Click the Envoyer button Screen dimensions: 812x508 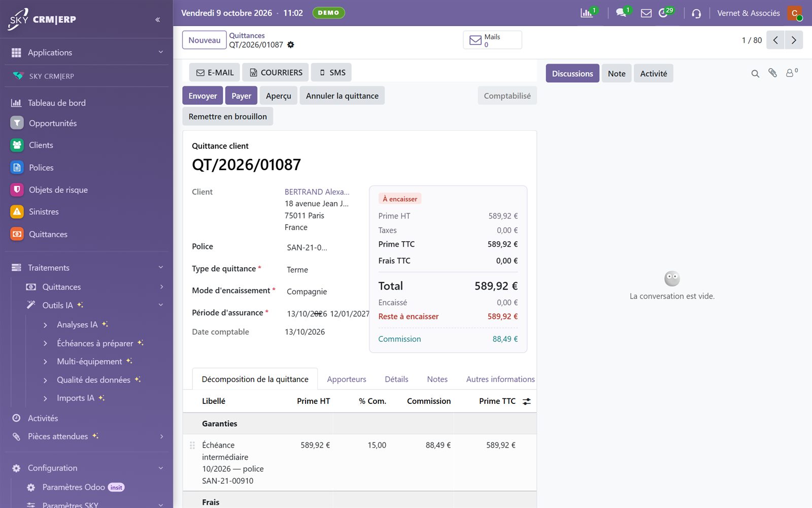click(x=202, y=96)
